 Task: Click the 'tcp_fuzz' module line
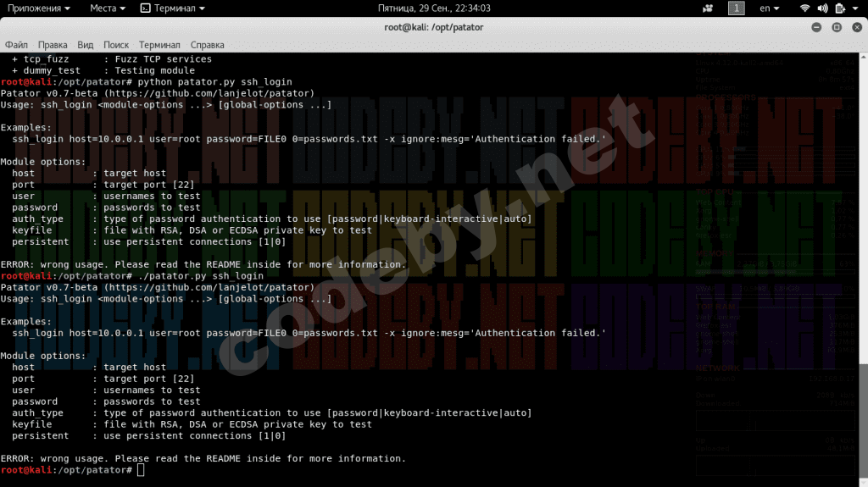[111, 58]
